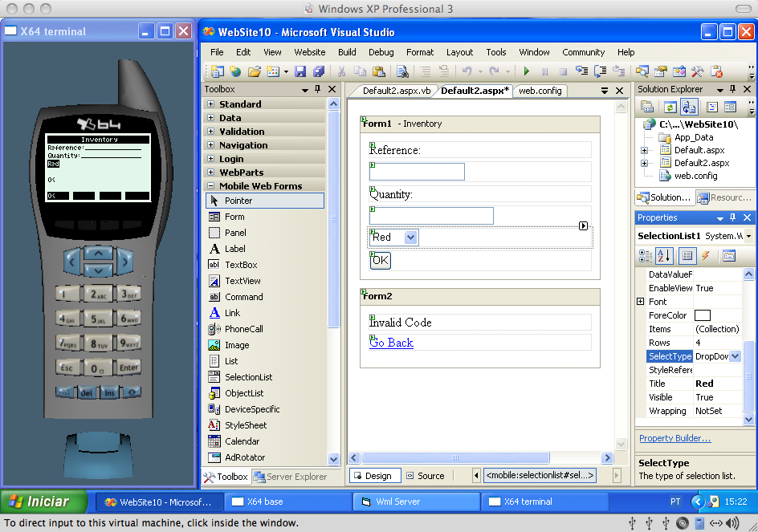Toggle pin on the Toolbox panel
Viewport: 758px width, 532px height.
pyautogui.click(x=318, y=89)
